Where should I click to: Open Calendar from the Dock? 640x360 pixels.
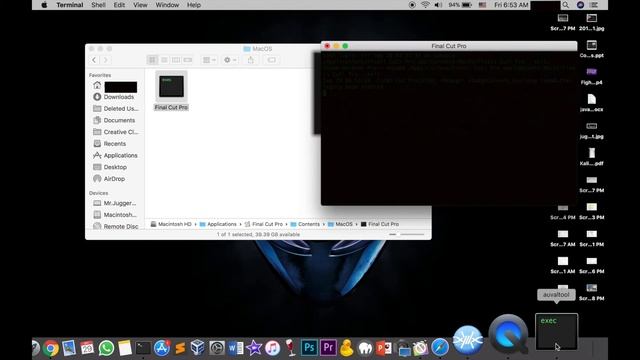[87, 348]
